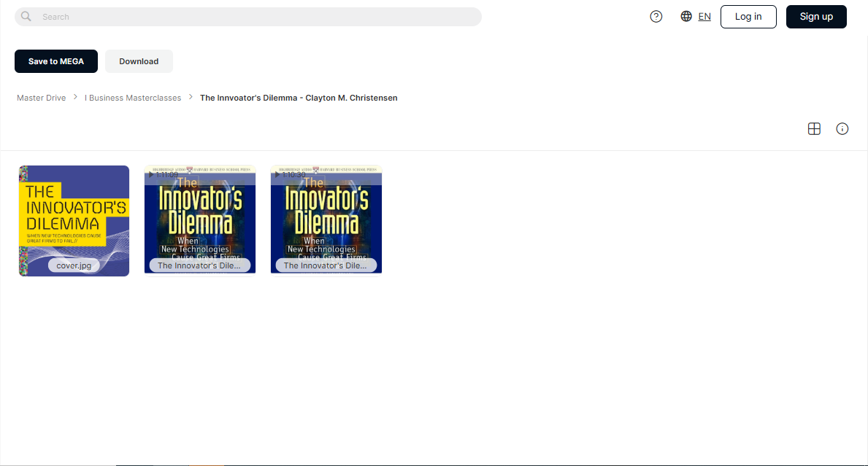
Task: Open the help question mark icon
Action: (656, 17)
